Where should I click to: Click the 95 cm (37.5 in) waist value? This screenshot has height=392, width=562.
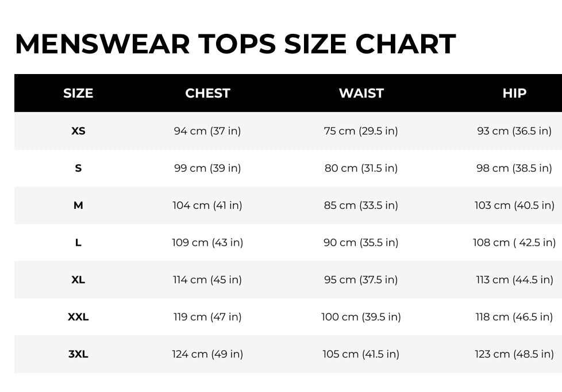(x=361, y=280)
